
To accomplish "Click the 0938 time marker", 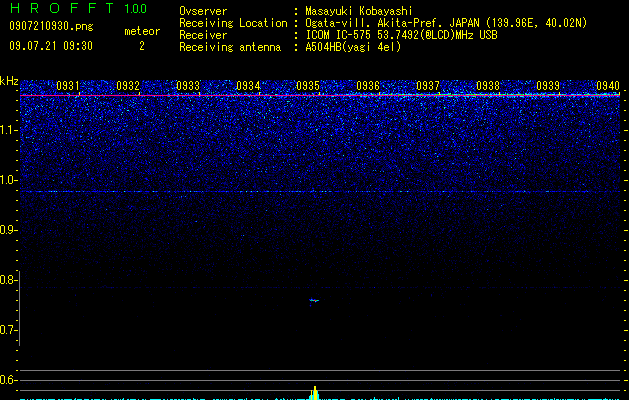I will click(488, 86).
